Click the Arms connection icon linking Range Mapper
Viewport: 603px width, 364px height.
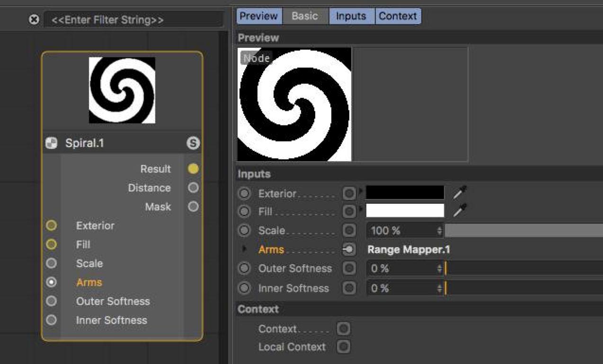pos(349,250)
